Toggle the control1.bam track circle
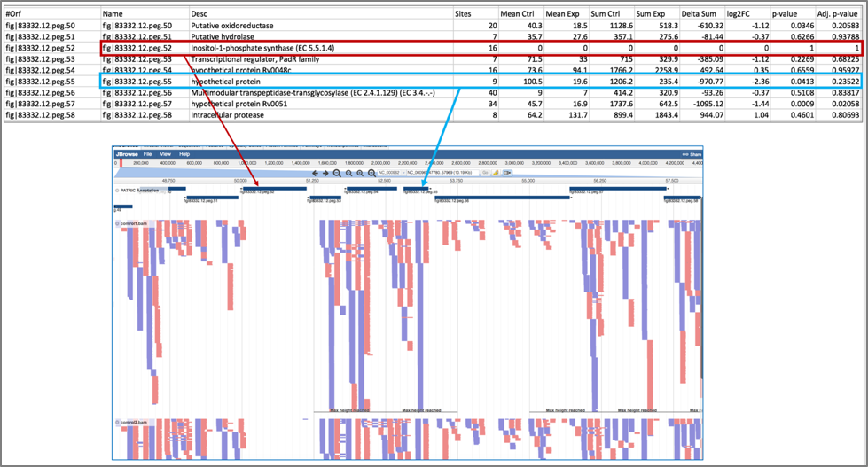 [x=118, y=223]
